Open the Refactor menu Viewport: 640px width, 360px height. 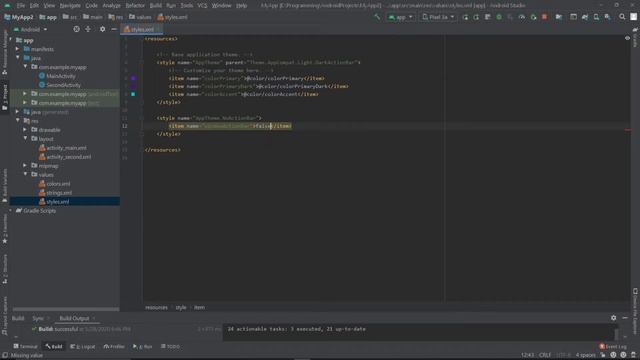coord(135,6)
